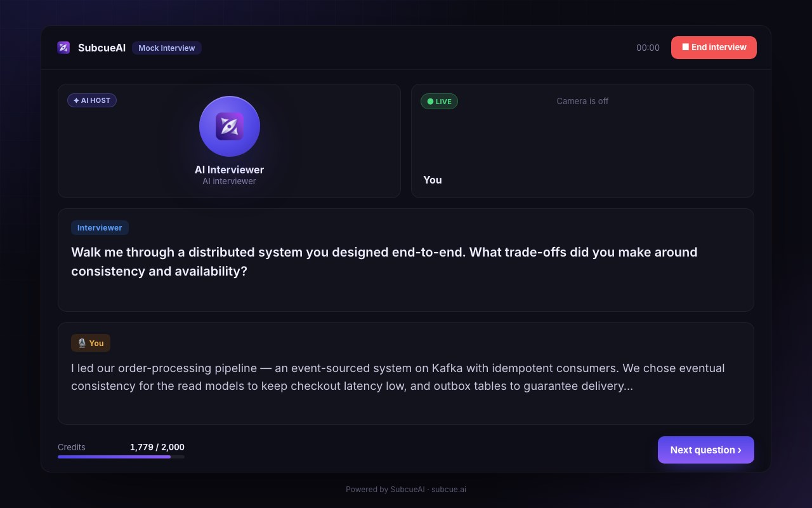Select the Mock Interview badge
This screenshot has height=508, width=812.
pyautogui.click(x=167, y=48)
